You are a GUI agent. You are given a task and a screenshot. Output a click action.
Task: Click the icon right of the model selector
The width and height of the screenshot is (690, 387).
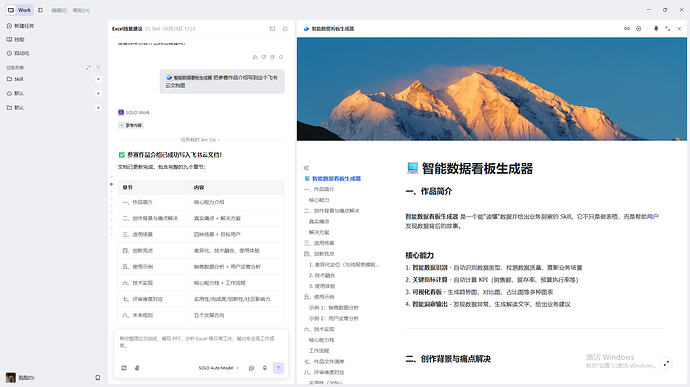[251, 368]
